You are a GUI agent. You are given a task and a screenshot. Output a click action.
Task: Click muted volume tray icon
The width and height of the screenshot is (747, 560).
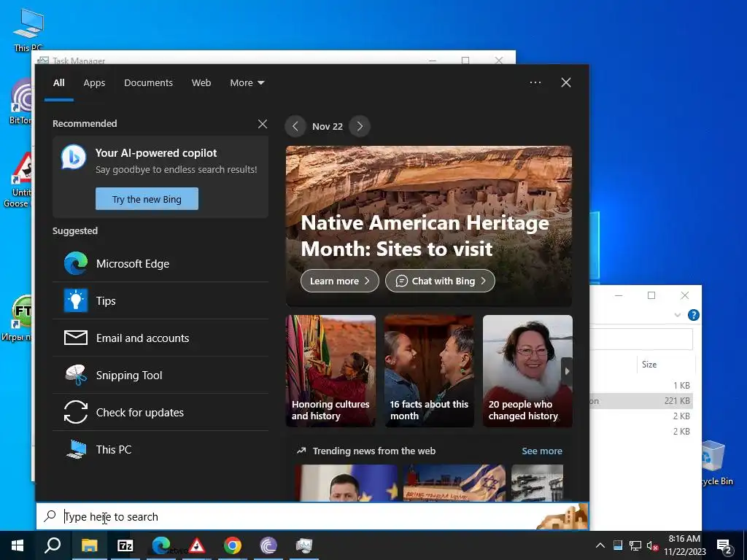point(652,545)
